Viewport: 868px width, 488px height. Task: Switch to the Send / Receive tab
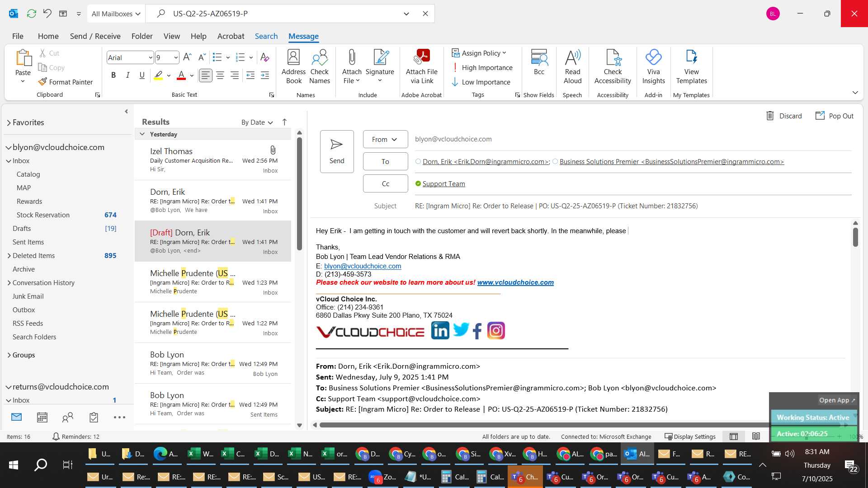[95, 36]
